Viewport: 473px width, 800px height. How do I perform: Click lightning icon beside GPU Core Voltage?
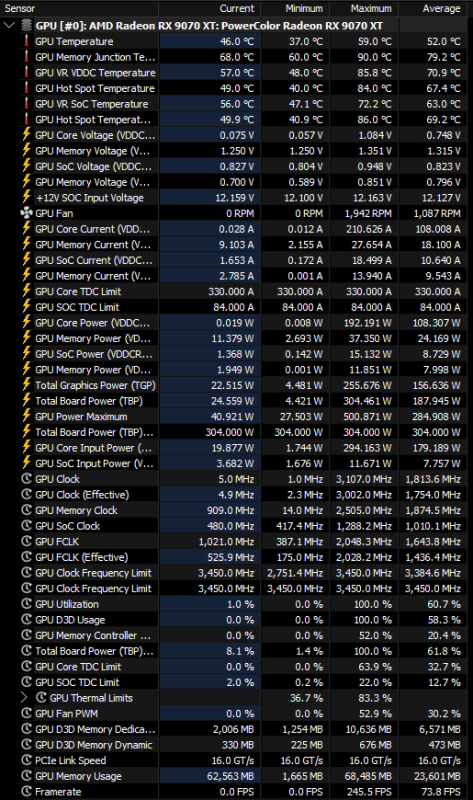click(x=27, y=135)
